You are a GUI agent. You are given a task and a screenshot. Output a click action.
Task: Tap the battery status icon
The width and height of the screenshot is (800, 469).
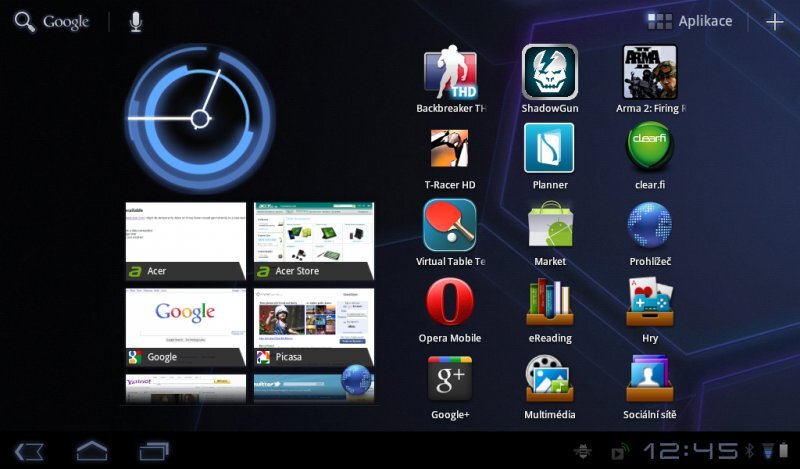pos(784,451)
